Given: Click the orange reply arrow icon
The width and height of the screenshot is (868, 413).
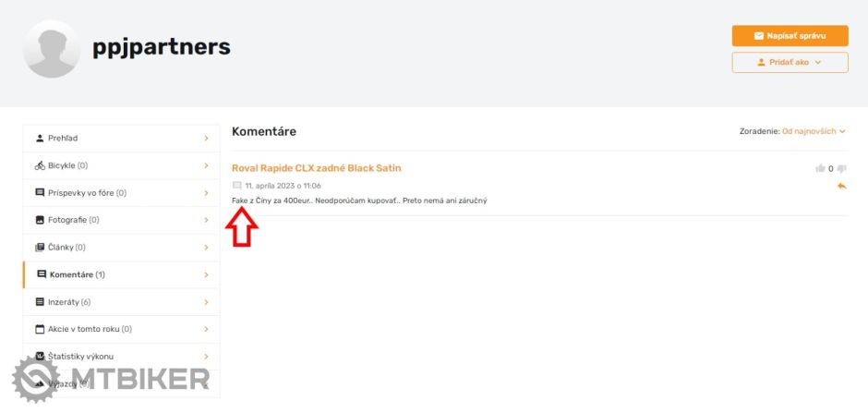Looking at the screenshot, I should tap(841, 186).
